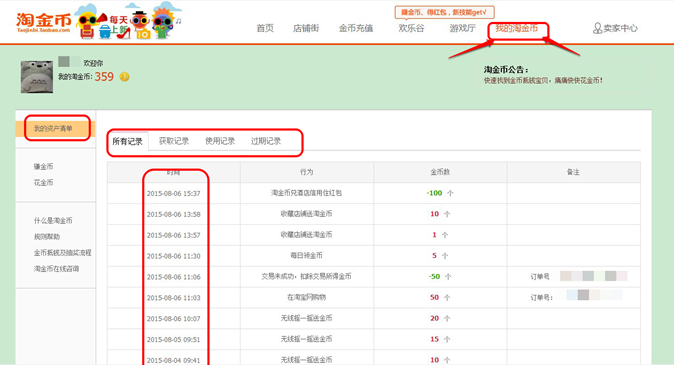Open announcement link 快速找到金币抵钱宝贝

543,80
